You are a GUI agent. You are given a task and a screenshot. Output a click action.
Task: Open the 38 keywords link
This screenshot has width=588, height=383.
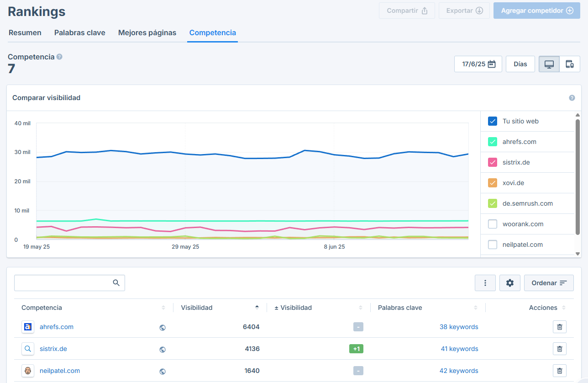click(x=459, y=327)
